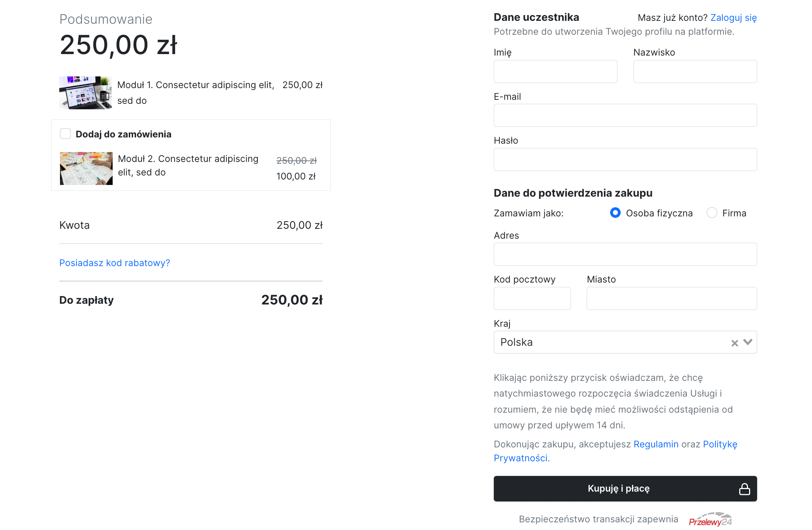
Task: Expand the Kraj country dropdown arrow
Action: [748, 342]
